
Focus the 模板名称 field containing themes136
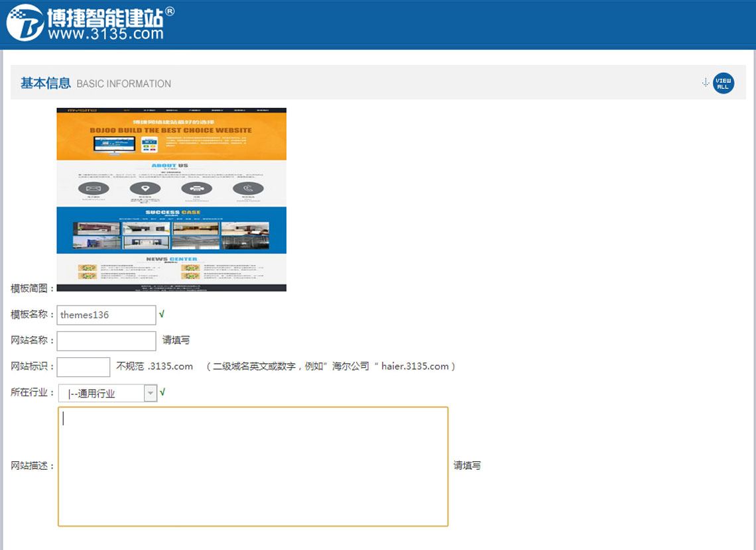(106, 315)
